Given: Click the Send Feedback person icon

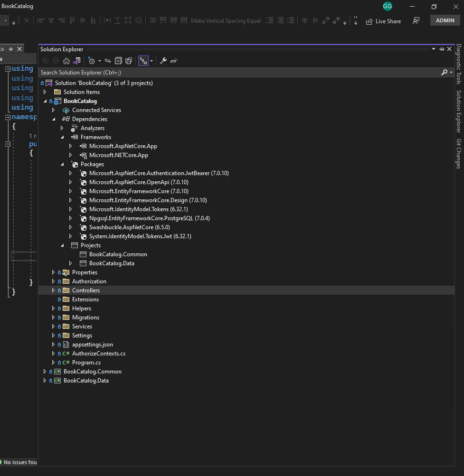Looking at the screenshot, I should 416,20.
